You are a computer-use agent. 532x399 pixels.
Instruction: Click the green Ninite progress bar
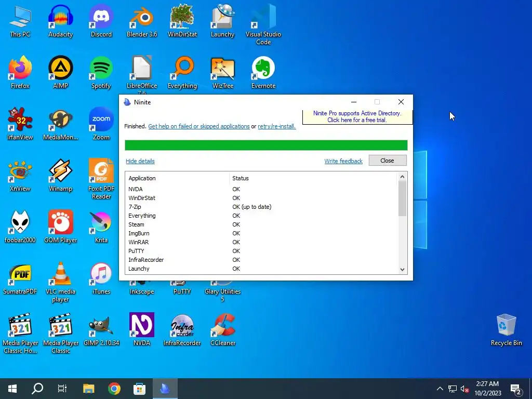[266, 145]
